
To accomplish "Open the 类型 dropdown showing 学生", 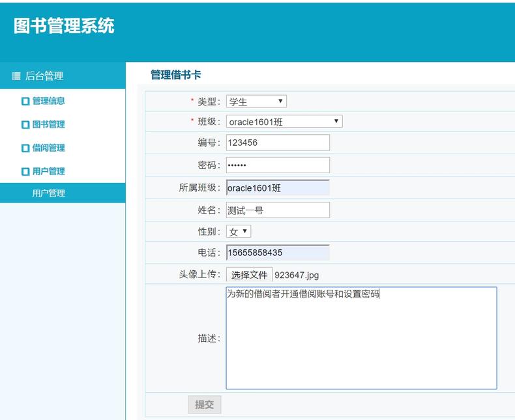I will click(256, 102).
